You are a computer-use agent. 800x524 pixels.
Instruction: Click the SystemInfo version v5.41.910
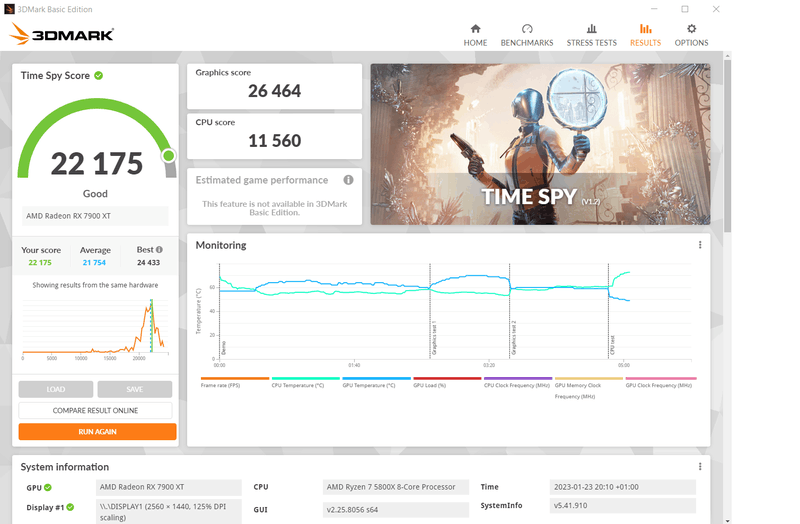click(x=622, y=506)
